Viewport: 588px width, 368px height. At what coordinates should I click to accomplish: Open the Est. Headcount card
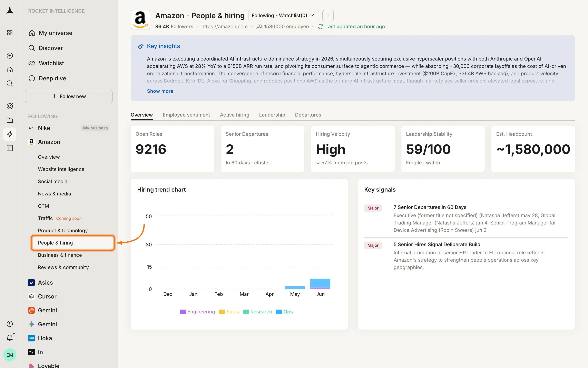pos(533,149)
